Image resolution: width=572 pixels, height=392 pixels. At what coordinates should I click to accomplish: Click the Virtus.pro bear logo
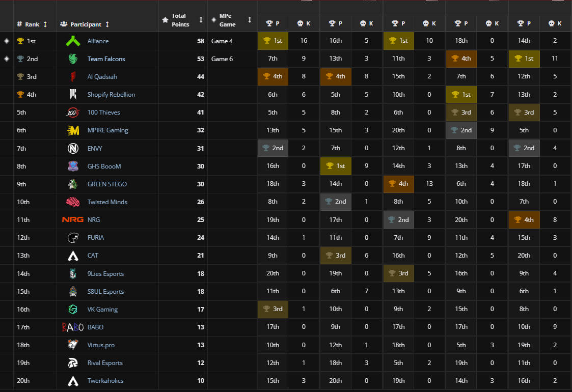coord(73,345)
